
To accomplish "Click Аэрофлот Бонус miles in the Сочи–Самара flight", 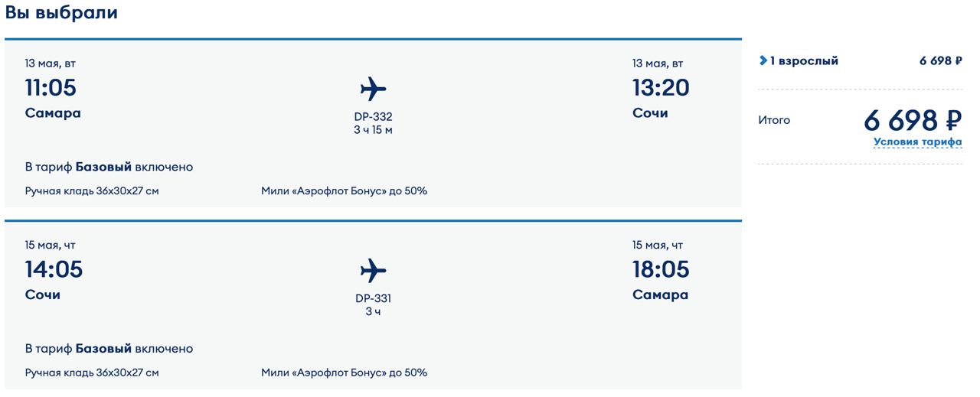I will pos(344,373).
